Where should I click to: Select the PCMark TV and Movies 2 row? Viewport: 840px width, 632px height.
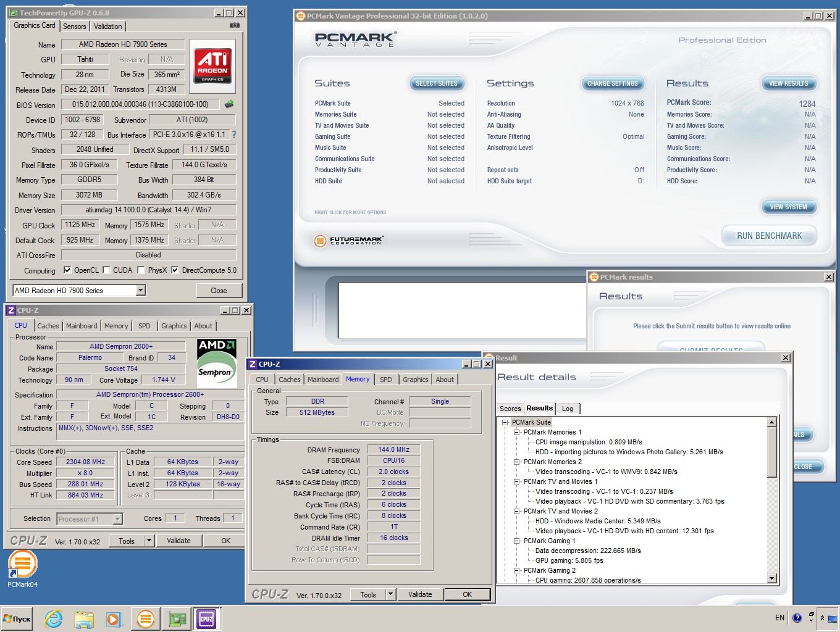coord(560,512)
